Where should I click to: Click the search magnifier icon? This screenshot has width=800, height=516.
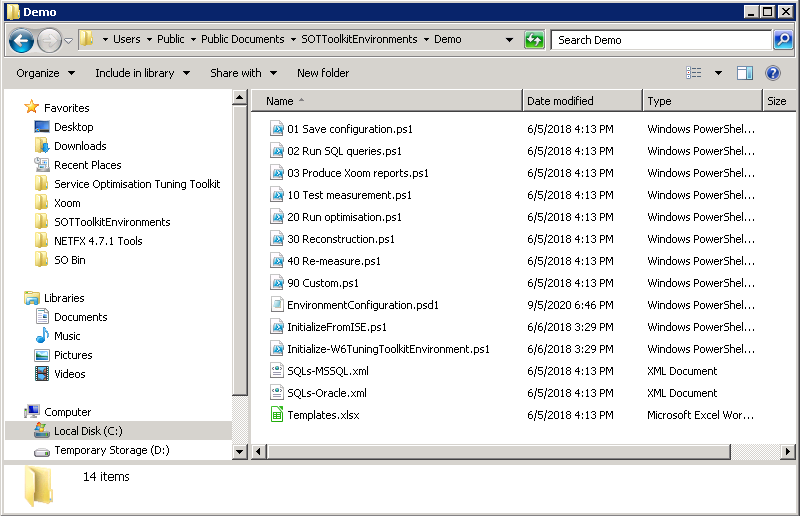(783, 40)
